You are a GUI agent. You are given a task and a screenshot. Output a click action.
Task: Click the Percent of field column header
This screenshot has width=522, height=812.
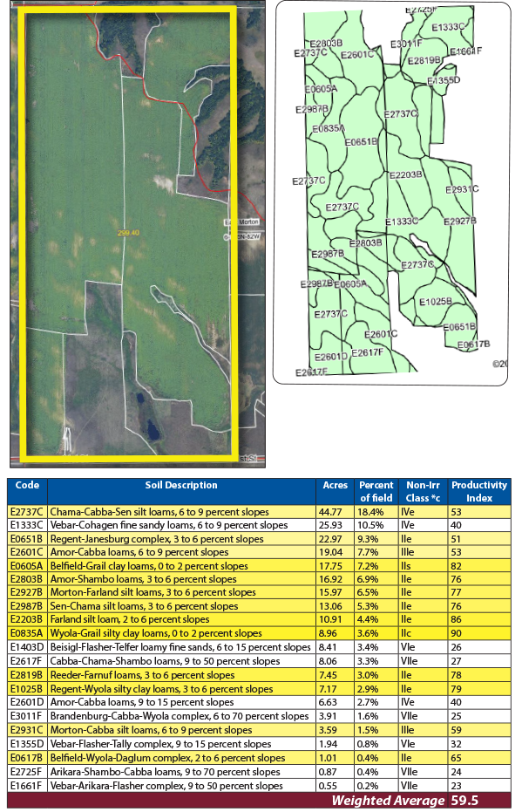[x=376, y=491]
